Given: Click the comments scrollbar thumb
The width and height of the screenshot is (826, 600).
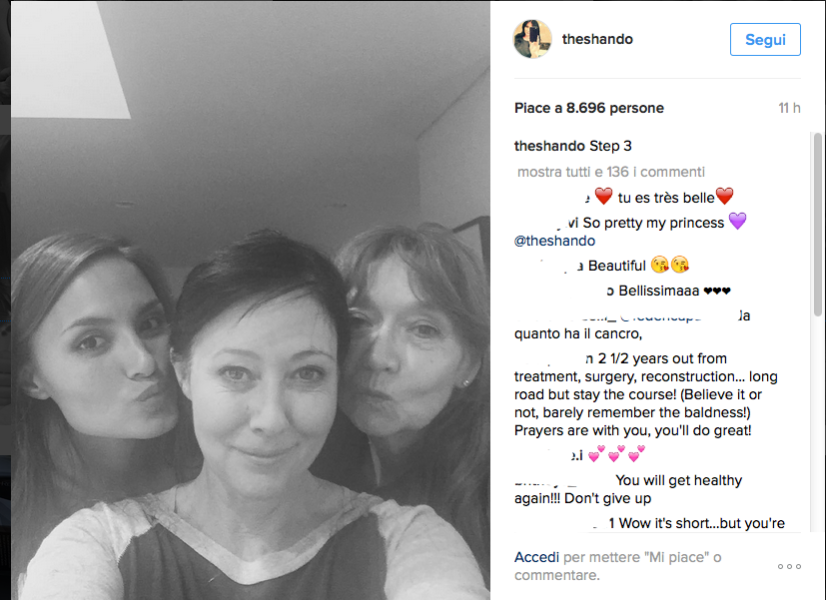Looking at the screenshot, I should click(x=818, y=224).
